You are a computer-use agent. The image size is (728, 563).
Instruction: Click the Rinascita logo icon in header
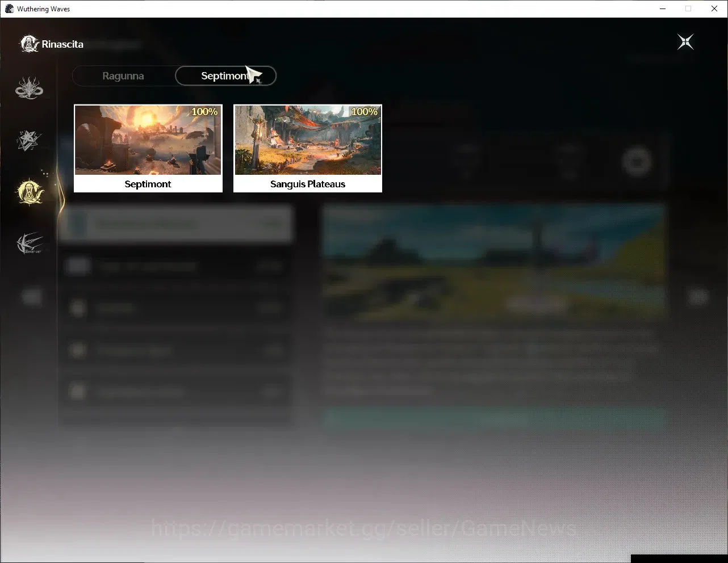pos(29,44)
